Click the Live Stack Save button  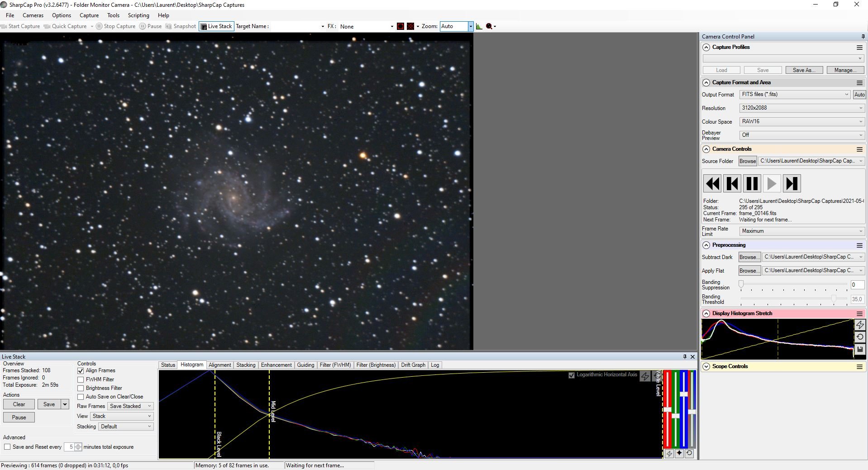point(49,404)
